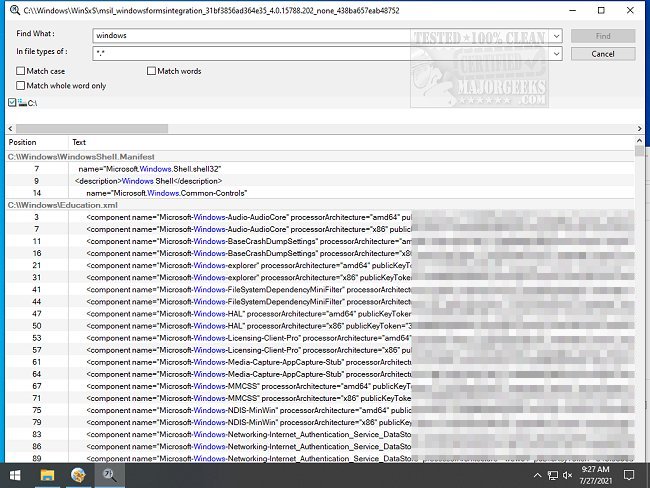The image size is (650, 488).
Task: Open File Explorer from the taskbar
Action: pos(47,475)
